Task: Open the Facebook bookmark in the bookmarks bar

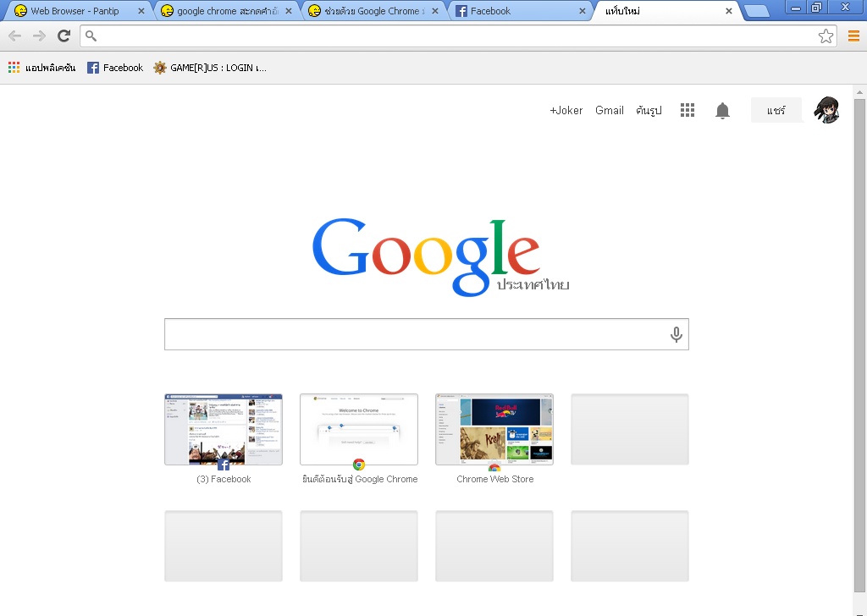Action: click(115, 68)
